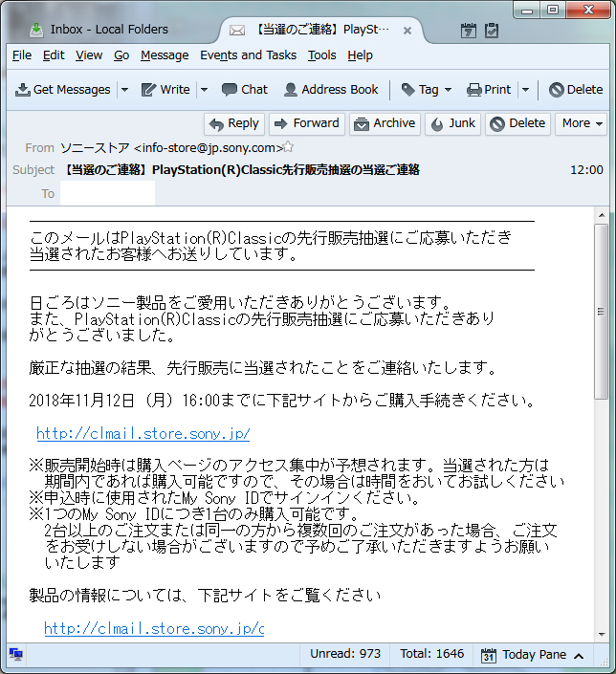This screenshot has width=616, height=674.
Task: Click Write to compose a message
Action: 165,90
